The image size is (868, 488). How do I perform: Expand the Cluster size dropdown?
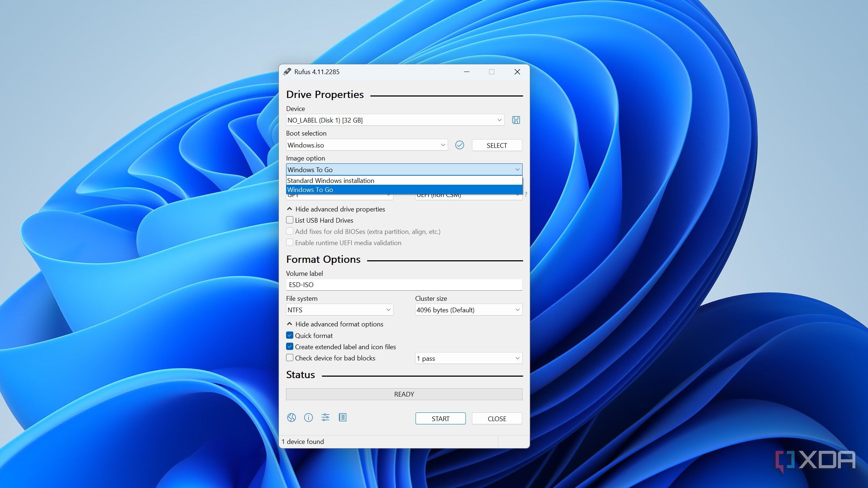468,310
